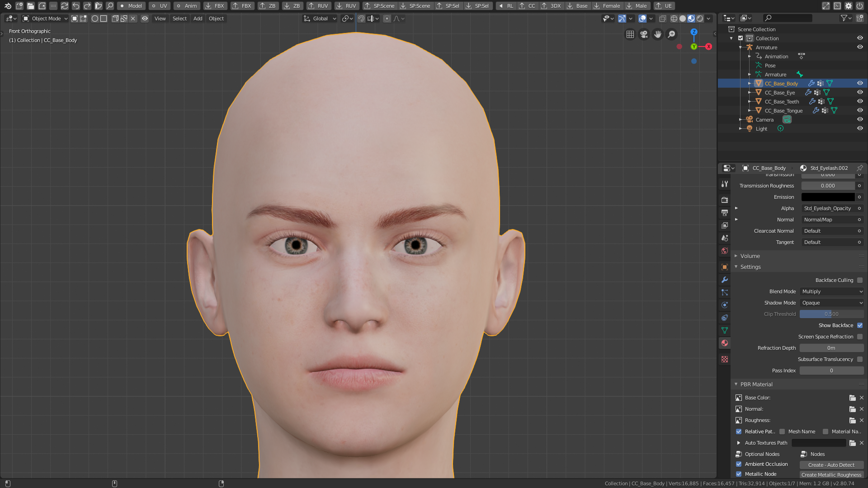Open the Modifiers wrench properties tab
Image resolution: width=868 pixels, height=488 pixels.
pos(725,280)
